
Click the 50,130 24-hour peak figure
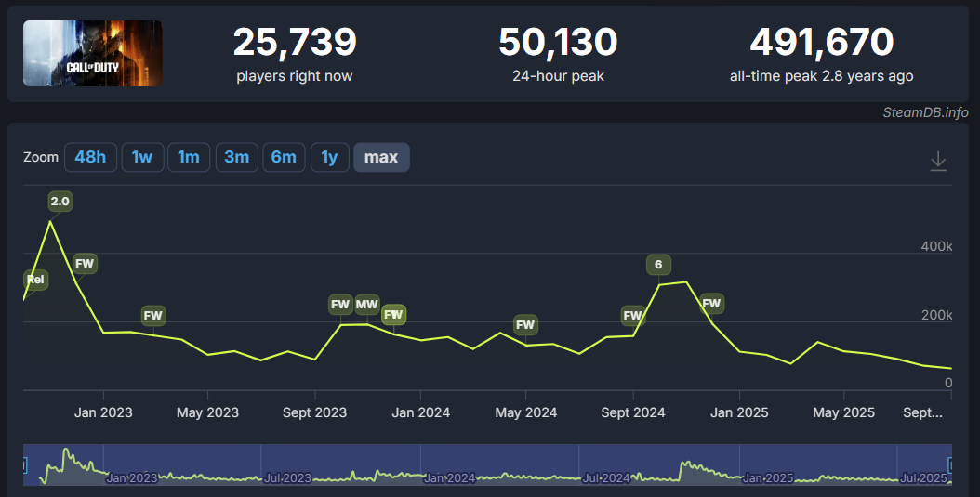point(558,42)
